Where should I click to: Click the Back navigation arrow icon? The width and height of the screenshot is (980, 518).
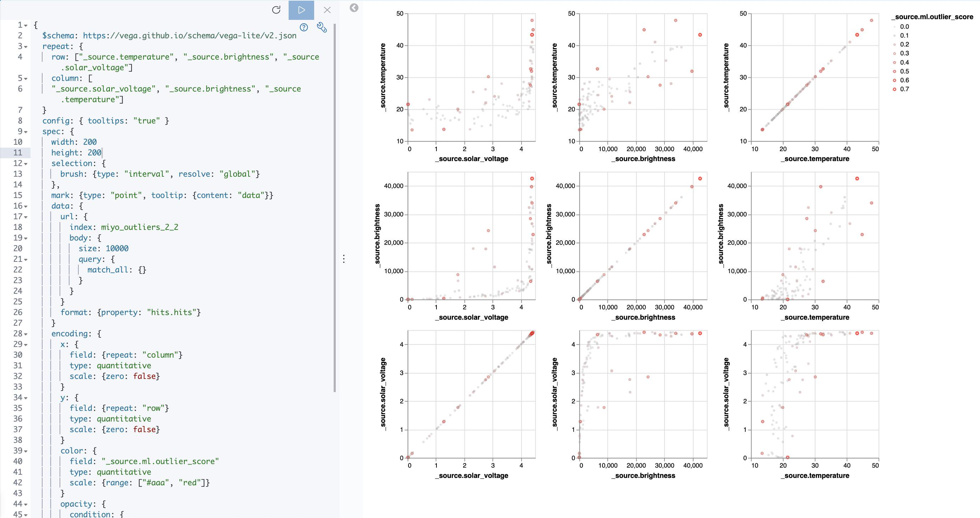click(x=354, y=8)
